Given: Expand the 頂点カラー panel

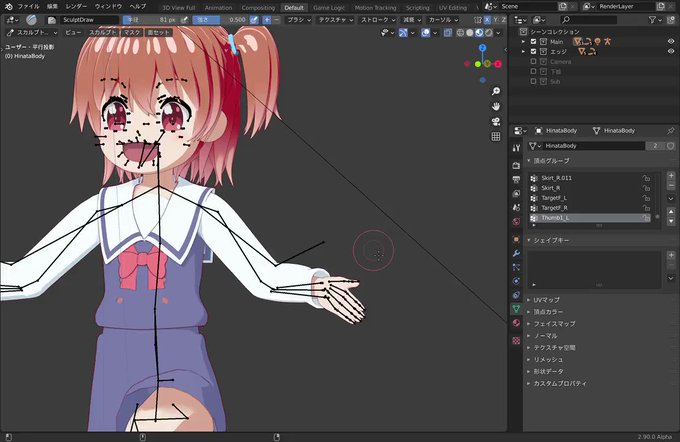Looking at the screenshot, I should [x=548, y=312].
